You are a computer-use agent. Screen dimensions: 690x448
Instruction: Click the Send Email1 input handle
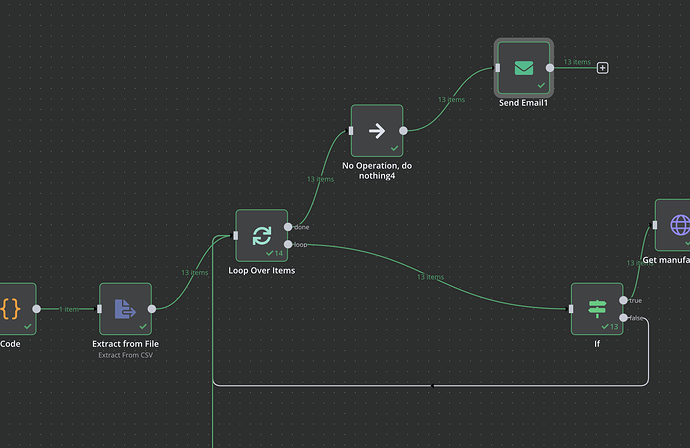coord(498,68)
